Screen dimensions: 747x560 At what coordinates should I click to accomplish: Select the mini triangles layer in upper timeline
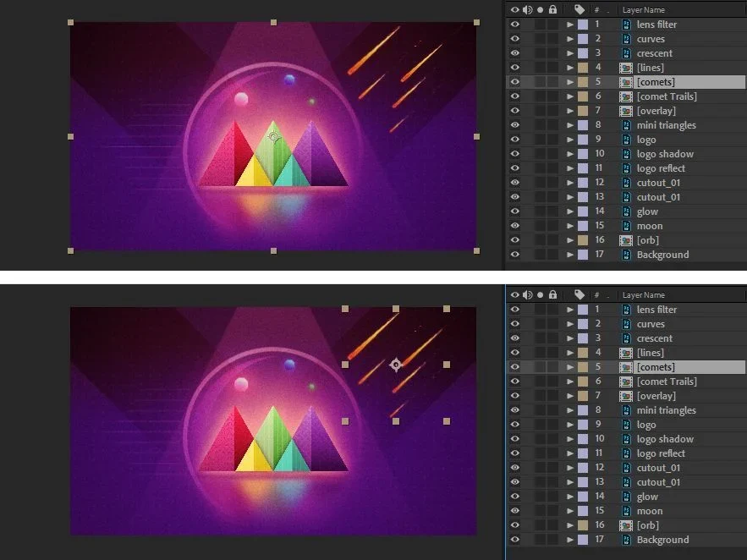point(666,125)
